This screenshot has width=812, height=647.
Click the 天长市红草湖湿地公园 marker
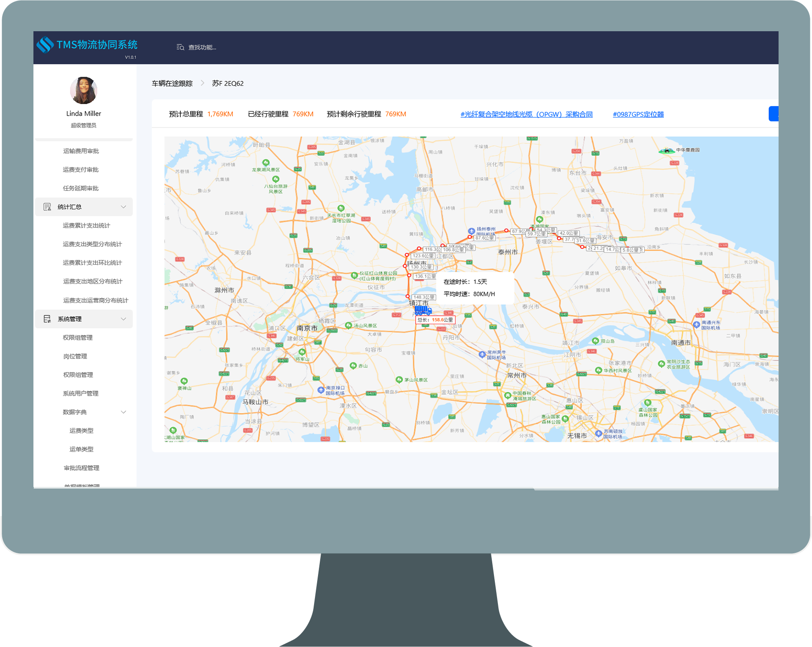click(340, 208)
